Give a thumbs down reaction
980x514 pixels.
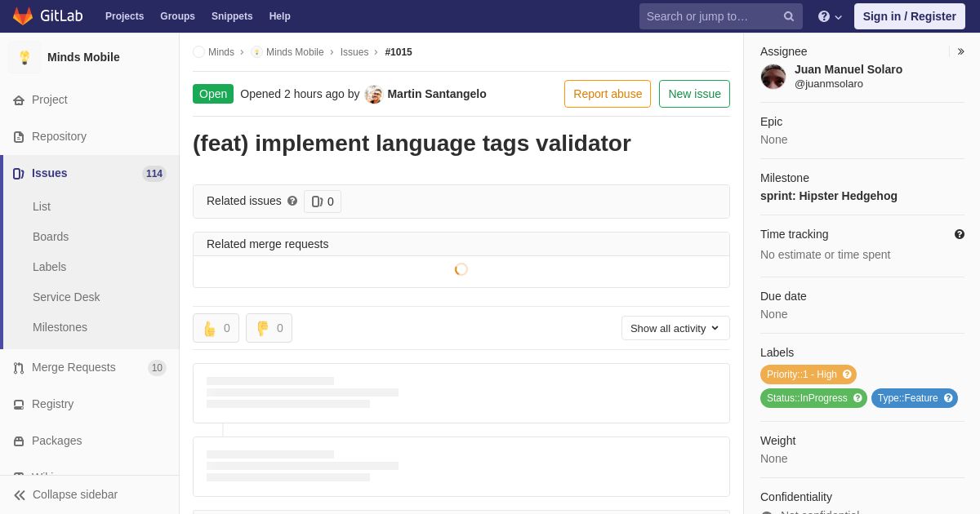point(269,328)
